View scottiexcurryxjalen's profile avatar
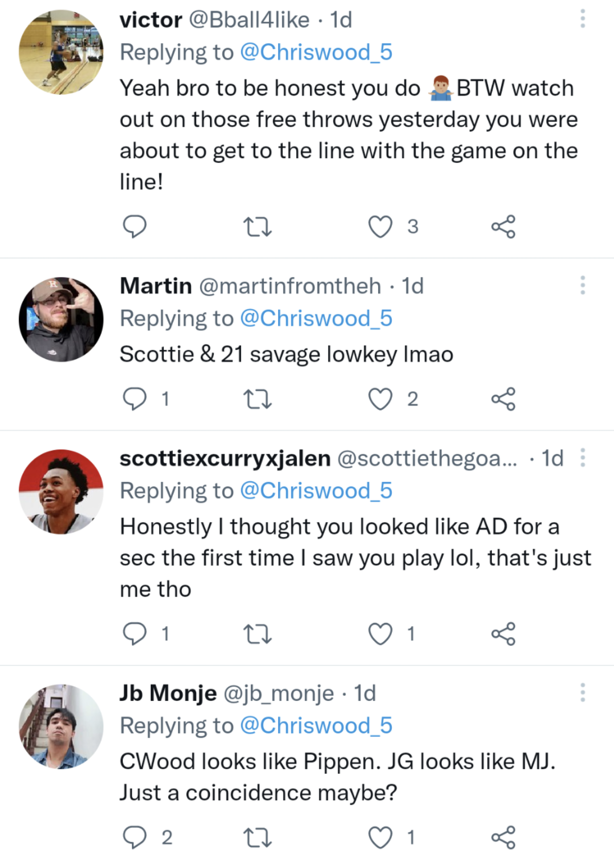614x868 pixels. (61, 492)
